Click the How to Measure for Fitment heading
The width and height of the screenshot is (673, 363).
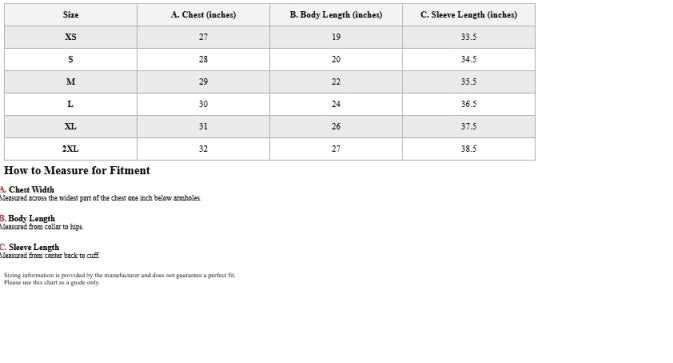77,170
